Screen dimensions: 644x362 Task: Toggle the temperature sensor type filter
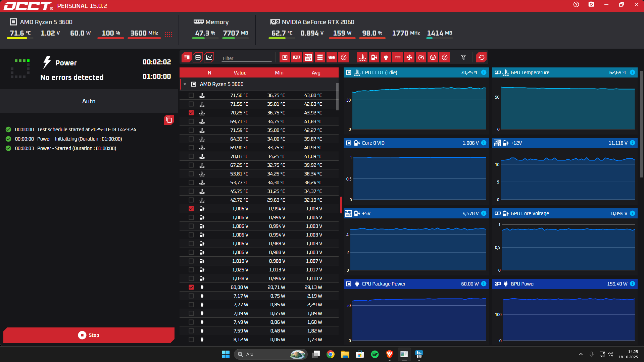[x=362, y=57]
